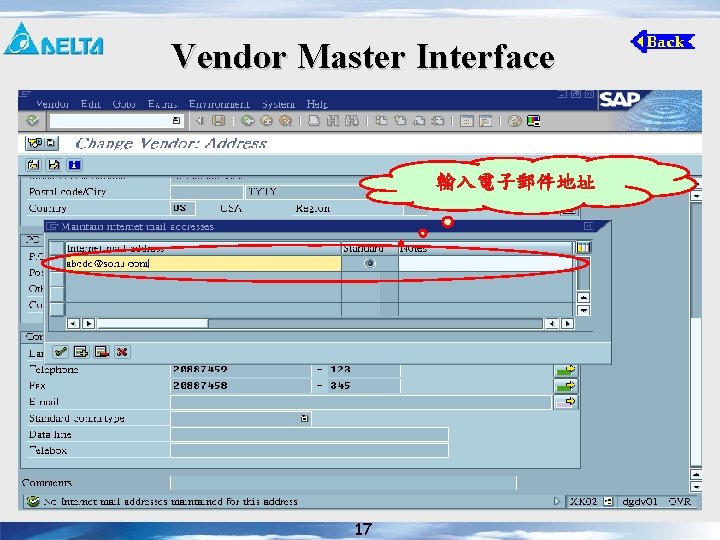
Task: Click the second application toolbar icon below title
Action: [x=54, y=165]
